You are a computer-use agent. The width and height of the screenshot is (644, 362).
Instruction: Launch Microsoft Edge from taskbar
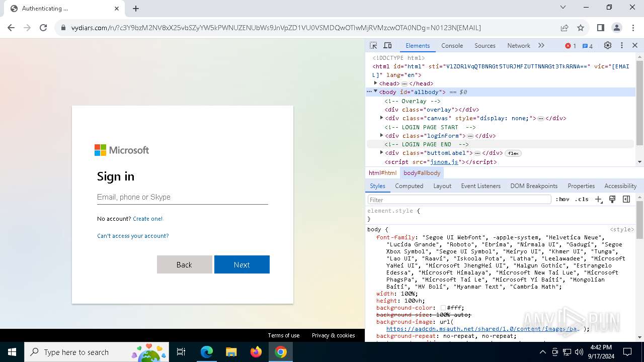tap(206, 352)
